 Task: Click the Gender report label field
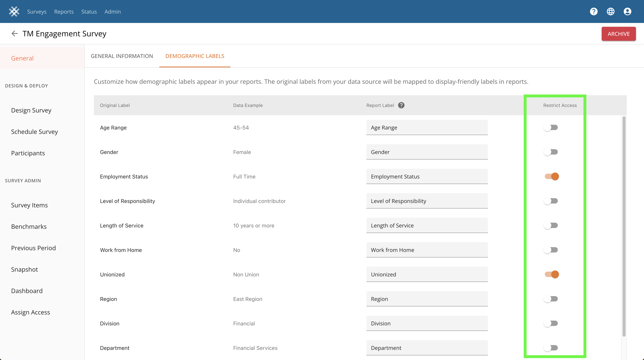pos(427,152)
